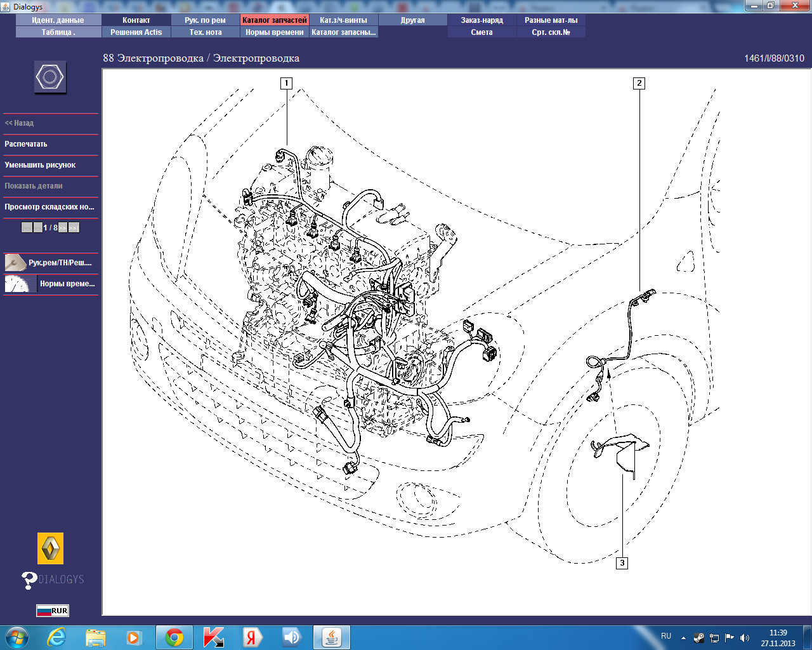Image resolution: width=812 pixels, height=650 pixels.
Task: Select the Каталог запчастей tab
Action: click(x=275, y=20)
